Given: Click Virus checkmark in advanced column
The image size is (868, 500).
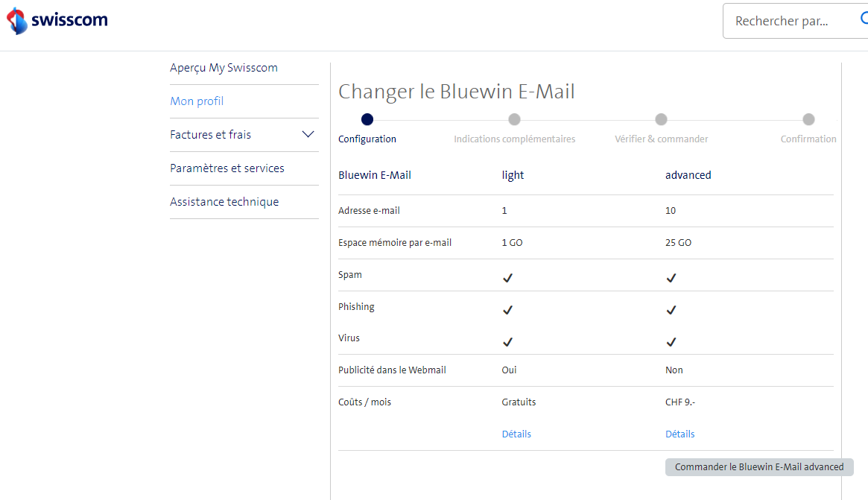Looking at the screenshot, I should pos(671,342).
